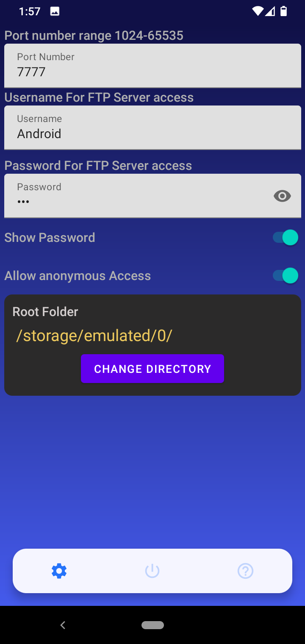305x644 pixels.
Task: Tap the battery status icon
Action: (284, 11)
